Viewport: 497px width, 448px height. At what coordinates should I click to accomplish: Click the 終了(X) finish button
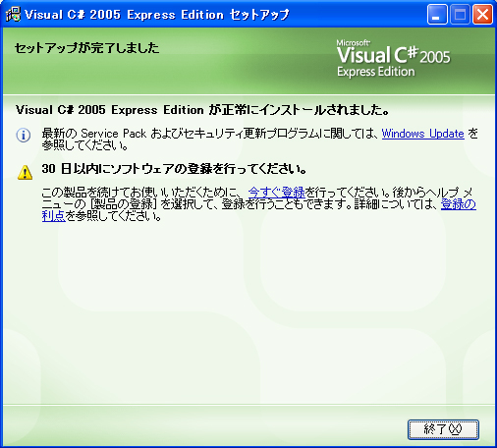(443, 429)
